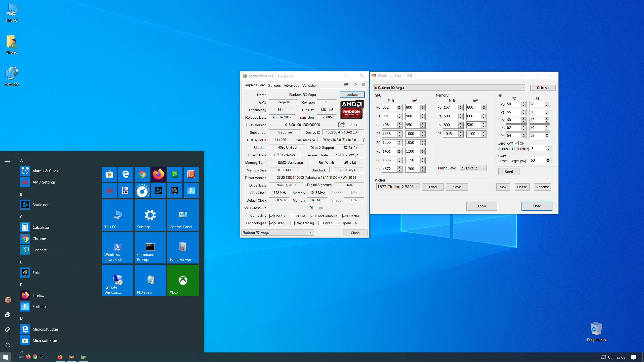Viewport: 644px width, 362px height.
Task: Open the Xbox green tile
Action: [x=183, y=280]
